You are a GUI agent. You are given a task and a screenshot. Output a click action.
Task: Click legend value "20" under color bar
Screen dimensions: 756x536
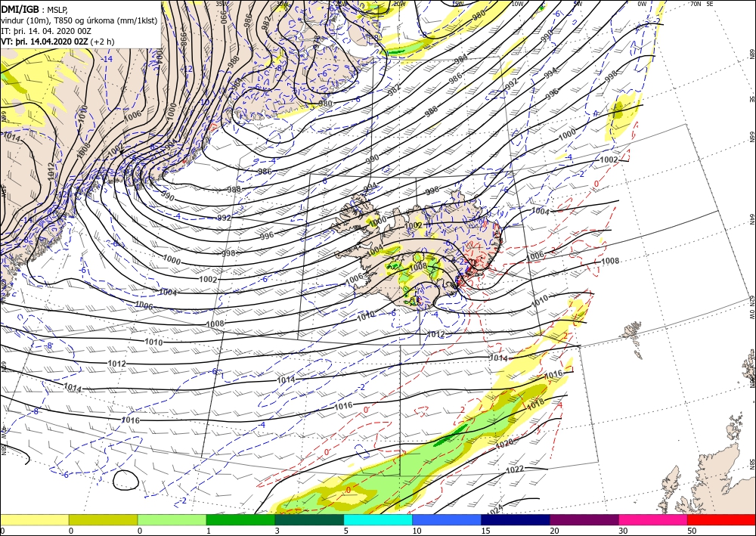pyautogui.click(x=554, y=531)
